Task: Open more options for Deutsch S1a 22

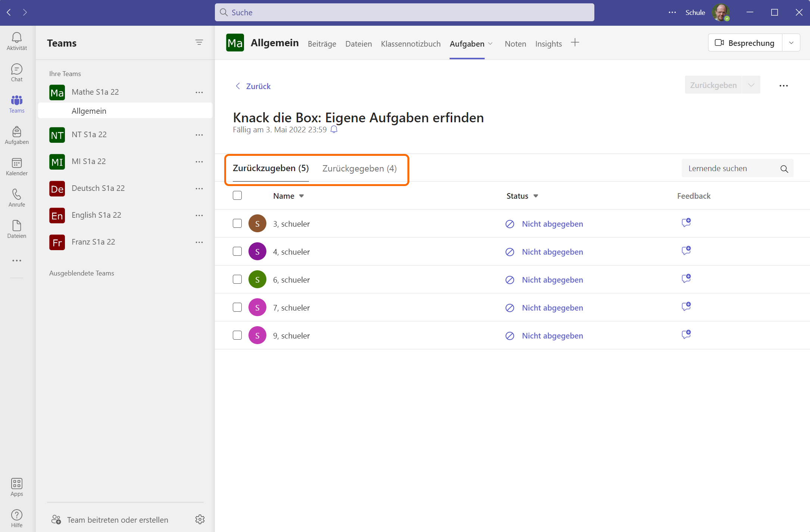Action: (199, 189)
